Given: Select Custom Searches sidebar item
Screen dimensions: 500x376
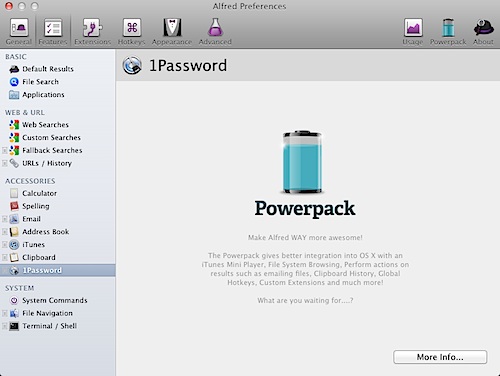Looking at the screenshot, I should tap(58, 137).
